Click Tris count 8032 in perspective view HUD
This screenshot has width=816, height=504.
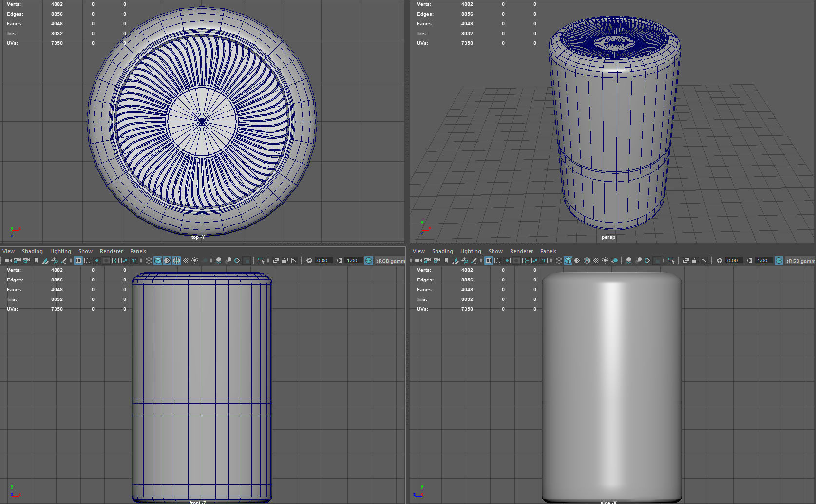point(467,34)
